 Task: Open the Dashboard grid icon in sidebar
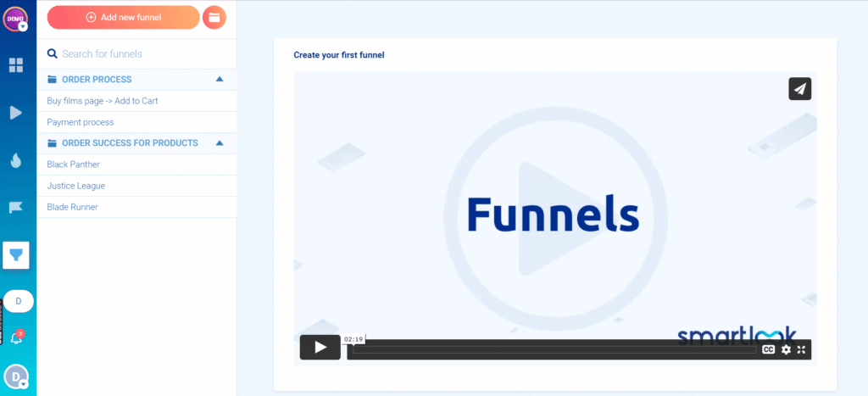point(16,65)
